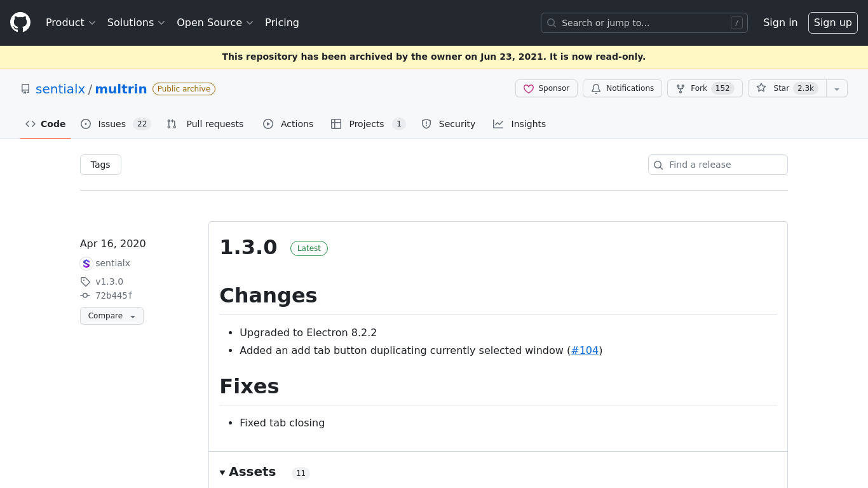Click the Projects table icon
The height and width of the screenshot is (488, 868).
pyautogui.click(x=336, y=124)
